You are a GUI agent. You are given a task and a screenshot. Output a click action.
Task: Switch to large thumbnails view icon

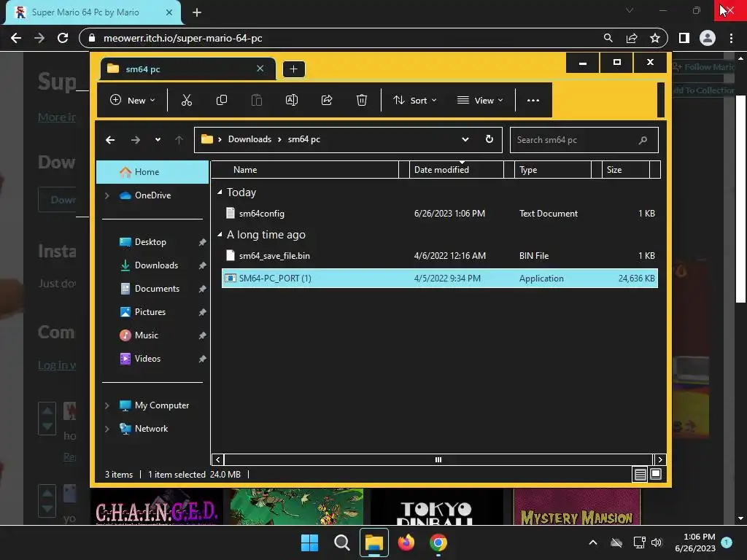click(x=656, y=474)
